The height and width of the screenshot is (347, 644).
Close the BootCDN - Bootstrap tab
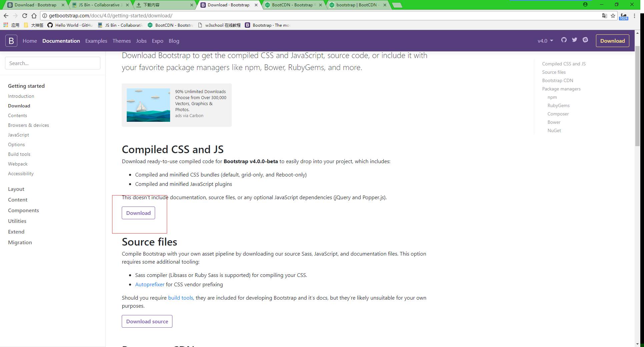[x=320, y=5]
